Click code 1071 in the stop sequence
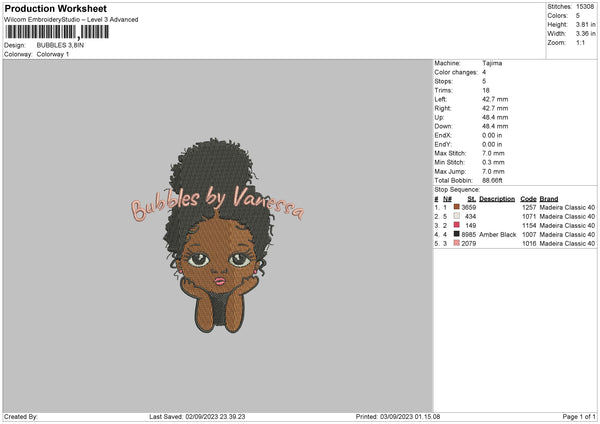The height and width of the screenshot is (424, 600). point(529,217)
